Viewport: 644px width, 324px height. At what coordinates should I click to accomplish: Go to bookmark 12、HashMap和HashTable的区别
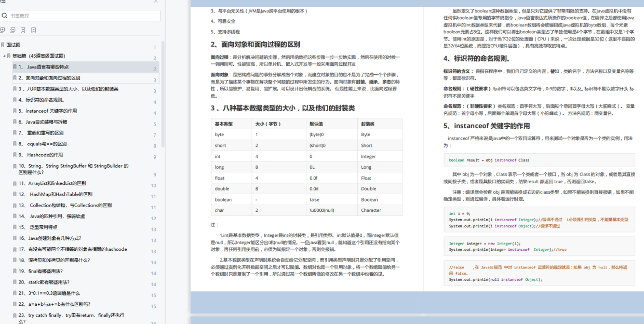(56, 194)
